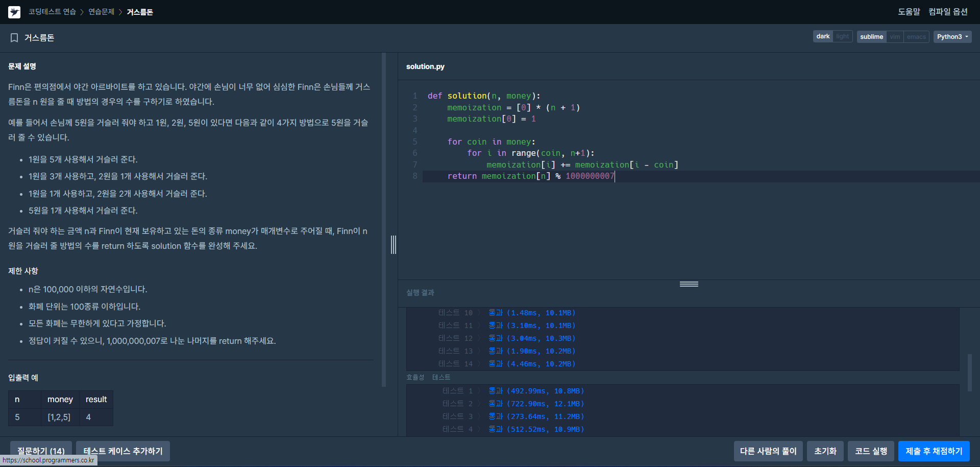Screen dimensions: 980x467
Task: Open 다른 사람의 풀이 button
Action: point(768,451)
